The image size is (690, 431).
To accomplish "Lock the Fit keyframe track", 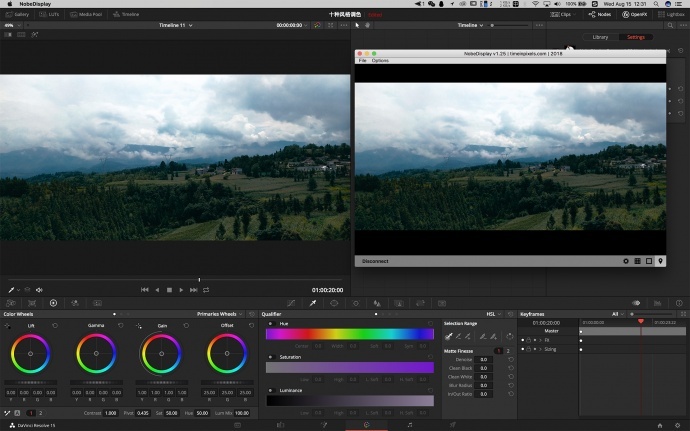I will (x=529, y=340).
